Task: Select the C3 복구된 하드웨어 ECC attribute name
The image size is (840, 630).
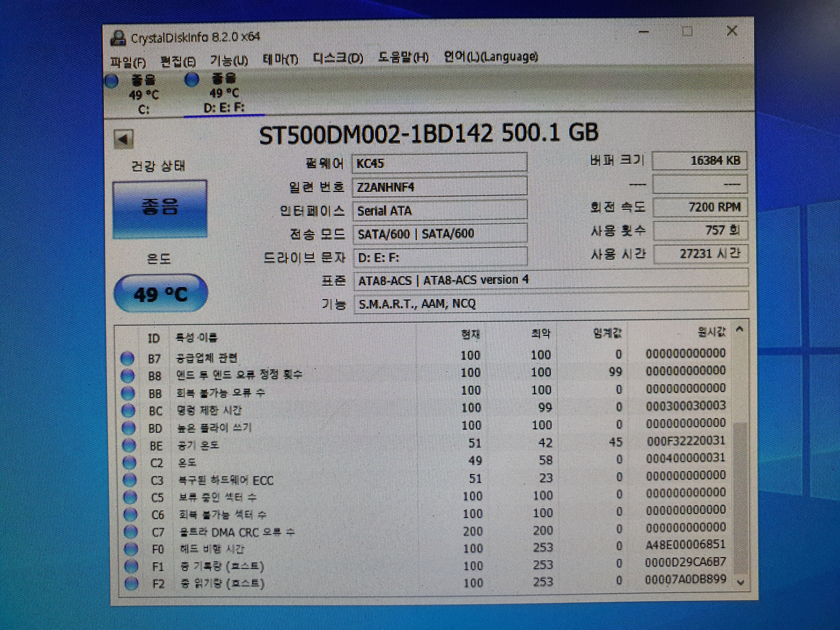Action: 226,480
